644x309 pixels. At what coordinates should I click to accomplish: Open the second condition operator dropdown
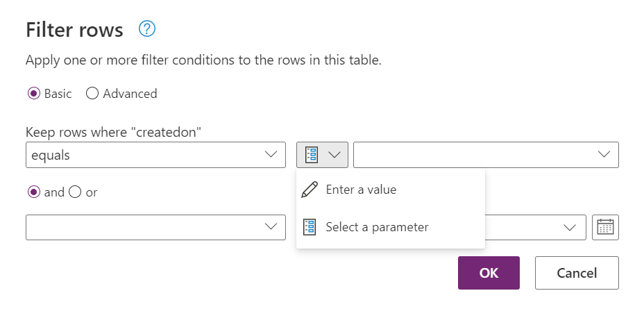click(x=155, y=227)
